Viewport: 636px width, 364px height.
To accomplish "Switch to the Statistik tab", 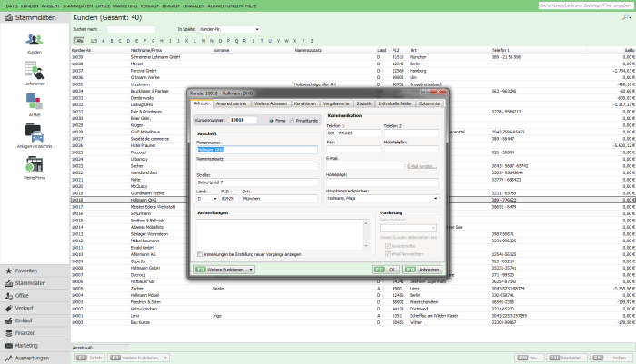I will click(363, 103).
